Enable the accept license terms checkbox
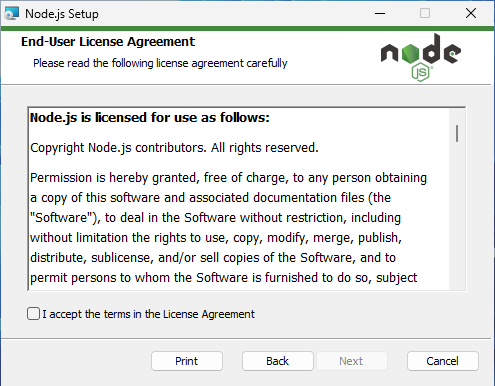Viewport: 495px width, 386px height. (x=33, y=314)
